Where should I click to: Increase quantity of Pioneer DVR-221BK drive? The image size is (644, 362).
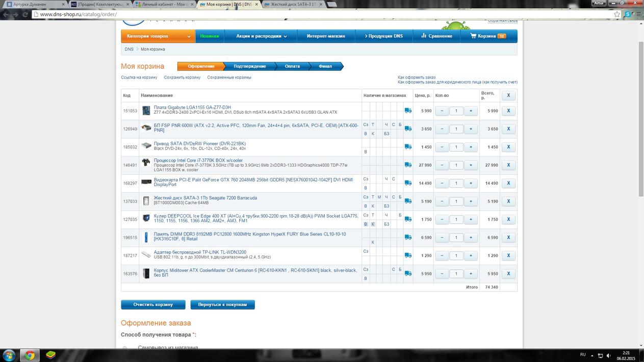(471, 147)
